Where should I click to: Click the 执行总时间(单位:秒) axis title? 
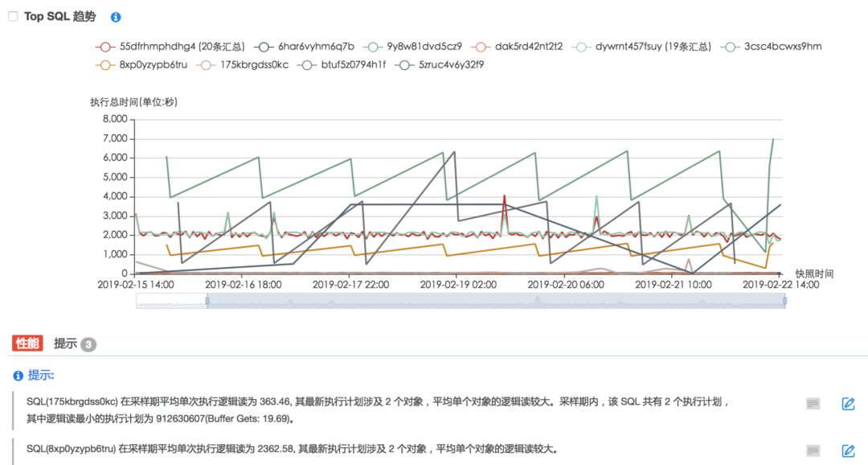click(133, 102)
